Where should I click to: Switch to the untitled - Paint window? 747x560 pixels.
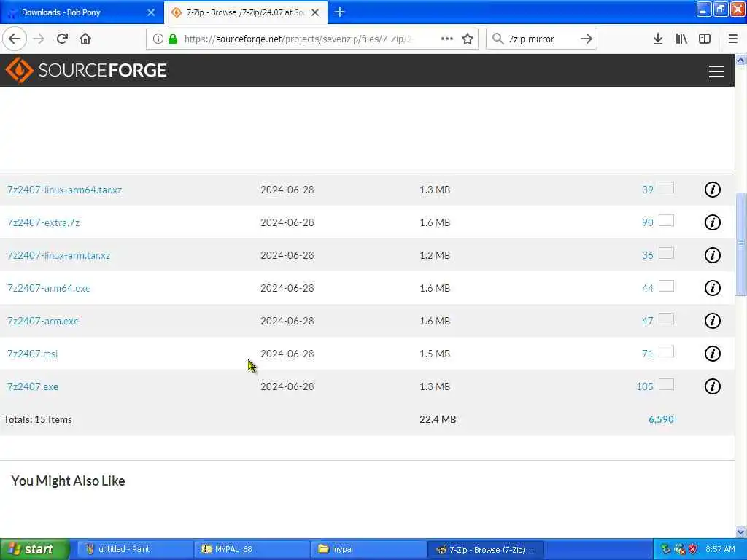coord(135,549)
